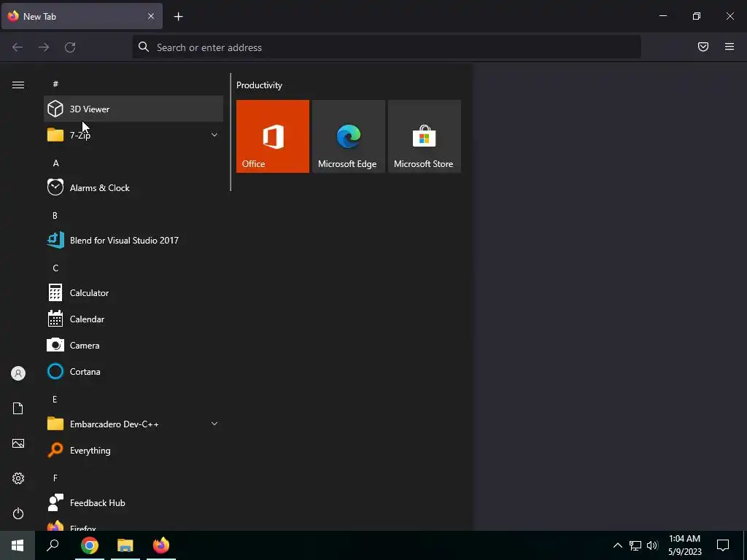Click the letter C section header
The image size is (747, 560).
[x=55, y=268]
